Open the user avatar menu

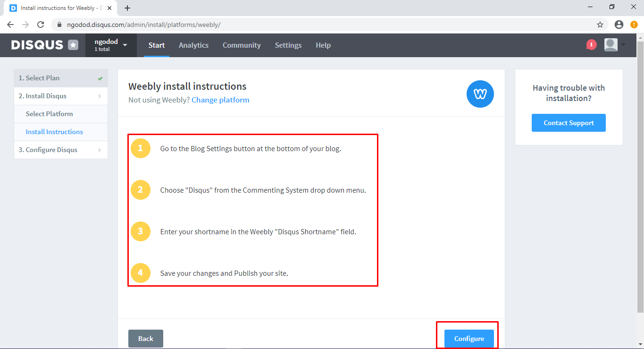[x=611, y=45]
